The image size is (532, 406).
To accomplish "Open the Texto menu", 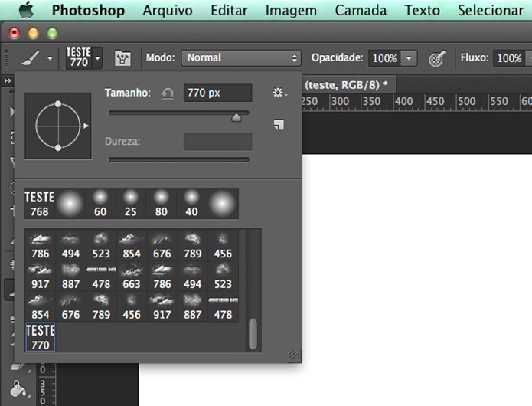I will (422, 11).
